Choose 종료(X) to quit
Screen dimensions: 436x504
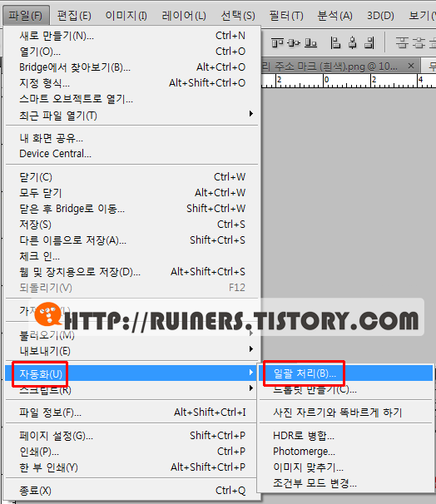coord(131,491)
